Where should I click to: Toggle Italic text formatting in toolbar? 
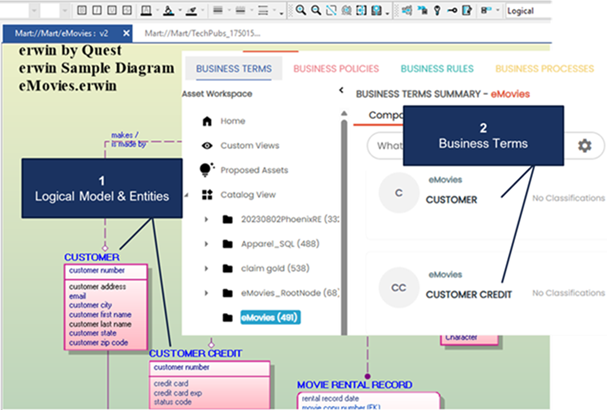[x=97, y=10]
